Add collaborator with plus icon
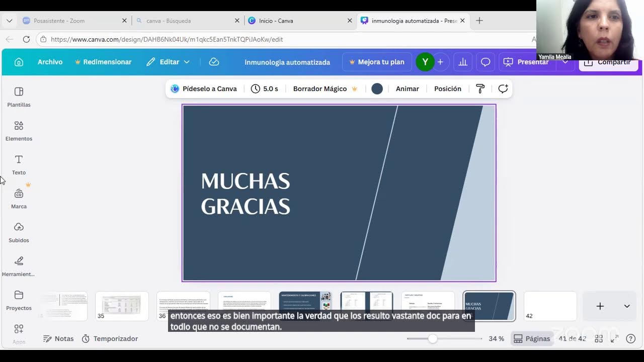 pos(440,62)
